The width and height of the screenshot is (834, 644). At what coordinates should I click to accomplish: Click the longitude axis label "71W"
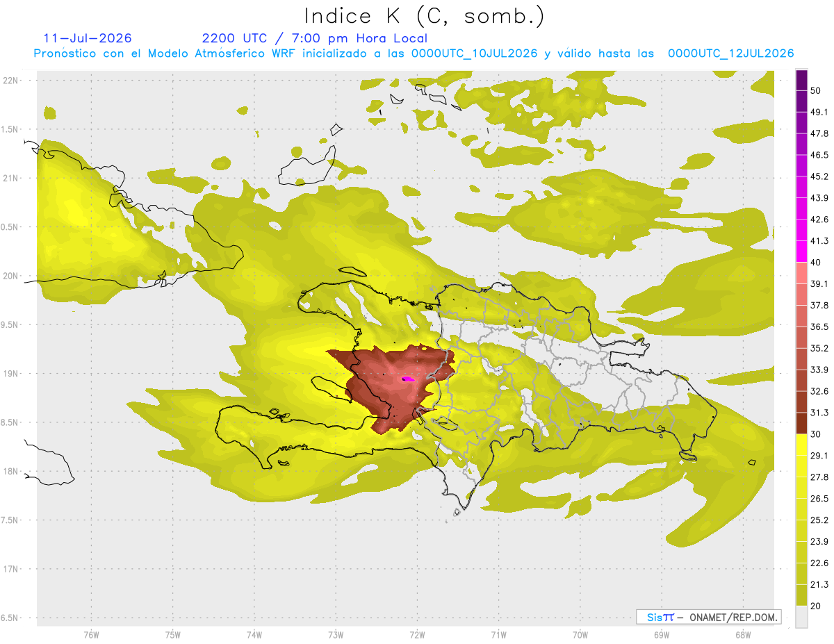pos(498,635)
